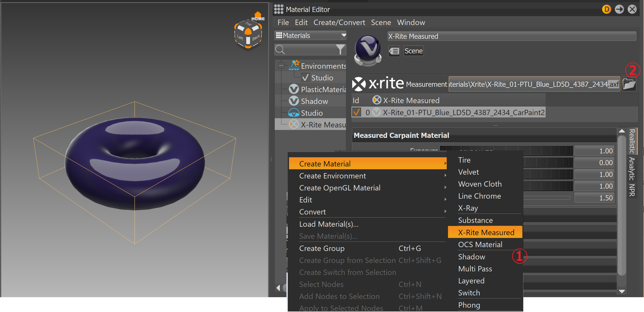Choose X-Rite Measured from material submenu

click(486, 233)
